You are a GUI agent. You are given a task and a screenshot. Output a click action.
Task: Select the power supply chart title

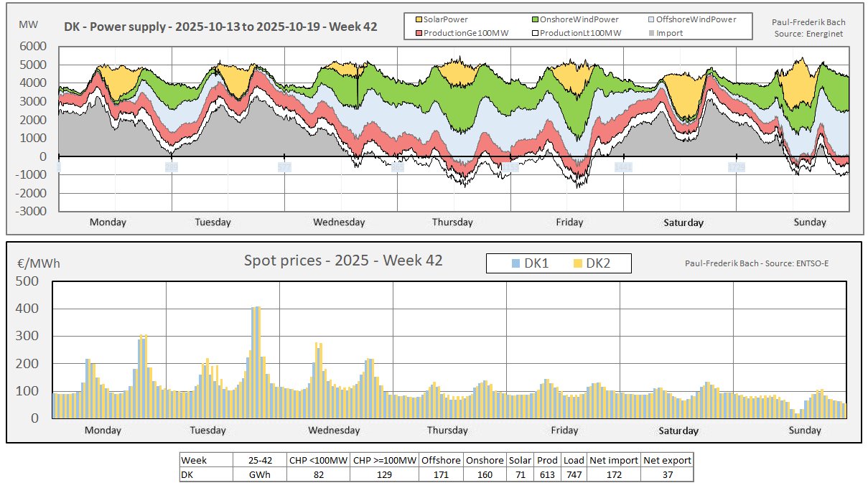[220, 27]
